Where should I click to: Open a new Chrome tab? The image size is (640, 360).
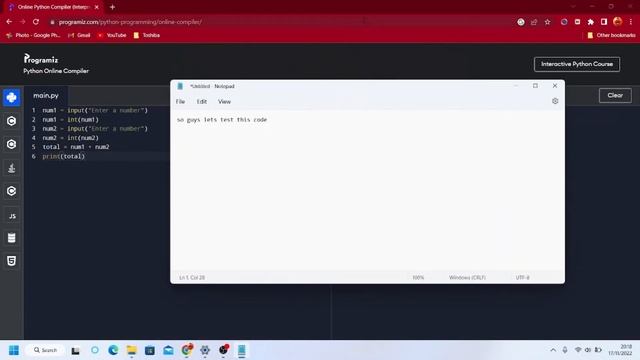(112, 7)
